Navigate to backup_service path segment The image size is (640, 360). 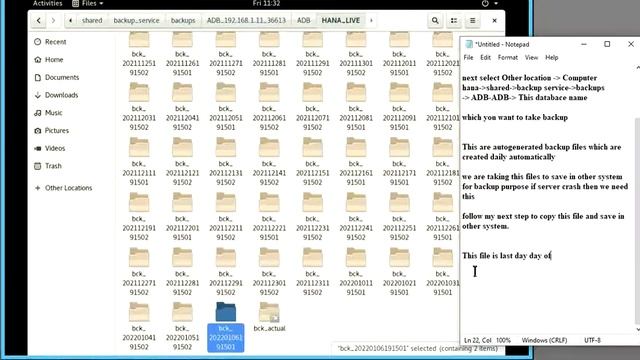coord(136,20)
